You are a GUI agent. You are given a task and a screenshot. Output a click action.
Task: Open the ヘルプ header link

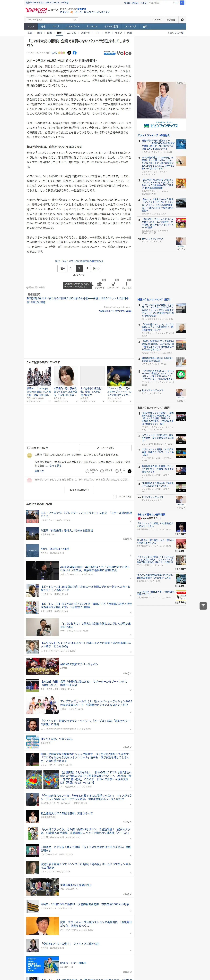coord(143,3)
